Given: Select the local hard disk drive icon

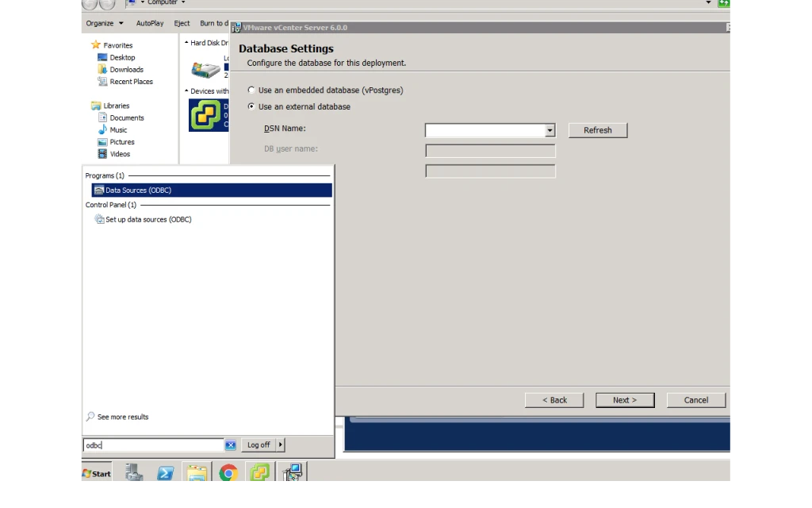Looking at the screenshot, I should click(205, 70).
